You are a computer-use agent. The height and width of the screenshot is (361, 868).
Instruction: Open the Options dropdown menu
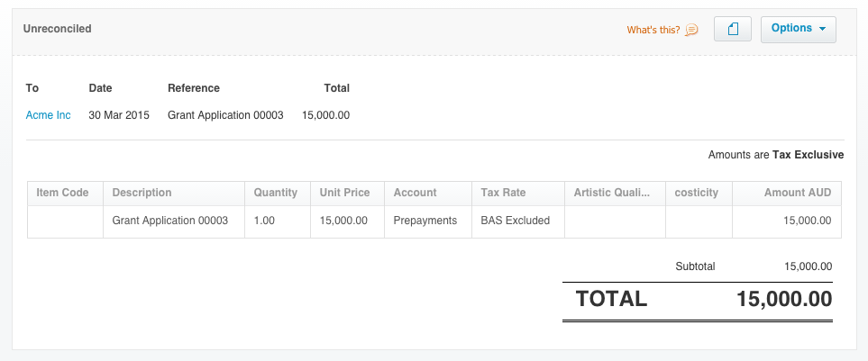(x=799, y=29)
